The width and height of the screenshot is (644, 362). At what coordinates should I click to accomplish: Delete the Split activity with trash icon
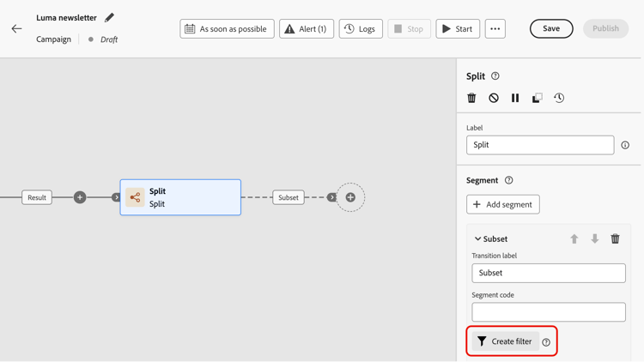(471, 98)
